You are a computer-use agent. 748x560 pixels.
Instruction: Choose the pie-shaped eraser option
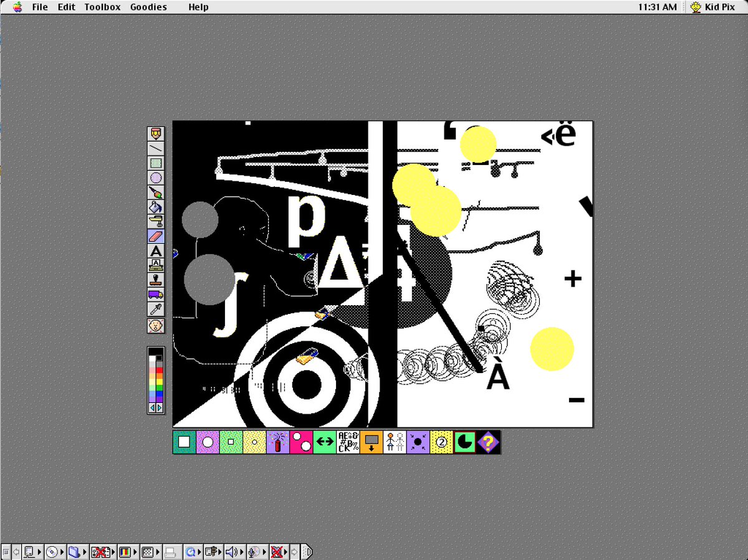point(464,442)
